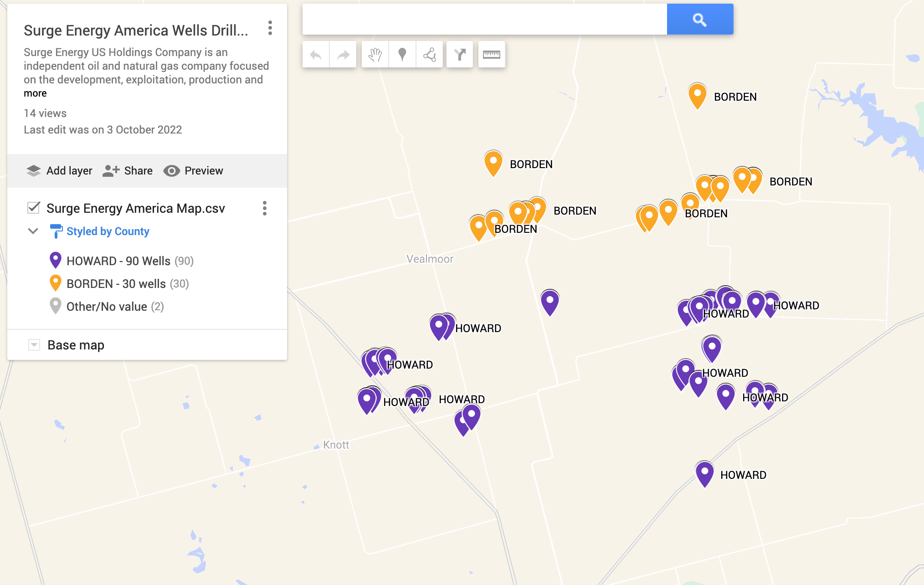Select the Draw a line tool
This screenshot has width=924, height=585.
point(429,55)
